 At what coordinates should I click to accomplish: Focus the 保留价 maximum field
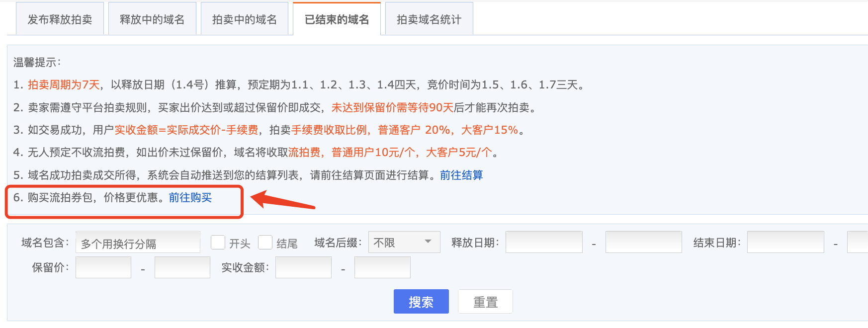click(x=182, y=267)
